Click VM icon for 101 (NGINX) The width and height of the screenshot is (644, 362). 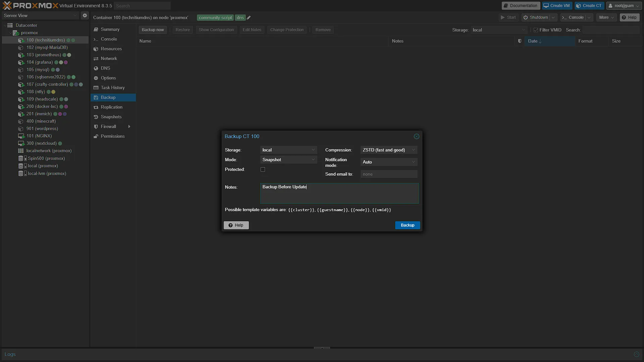(21, 136)
